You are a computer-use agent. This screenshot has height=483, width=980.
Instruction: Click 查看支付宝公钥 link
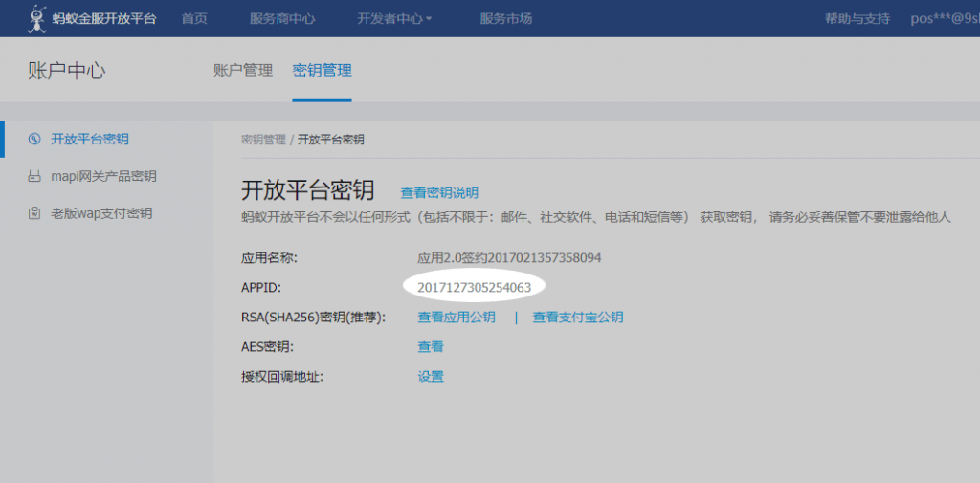[578, 318]
